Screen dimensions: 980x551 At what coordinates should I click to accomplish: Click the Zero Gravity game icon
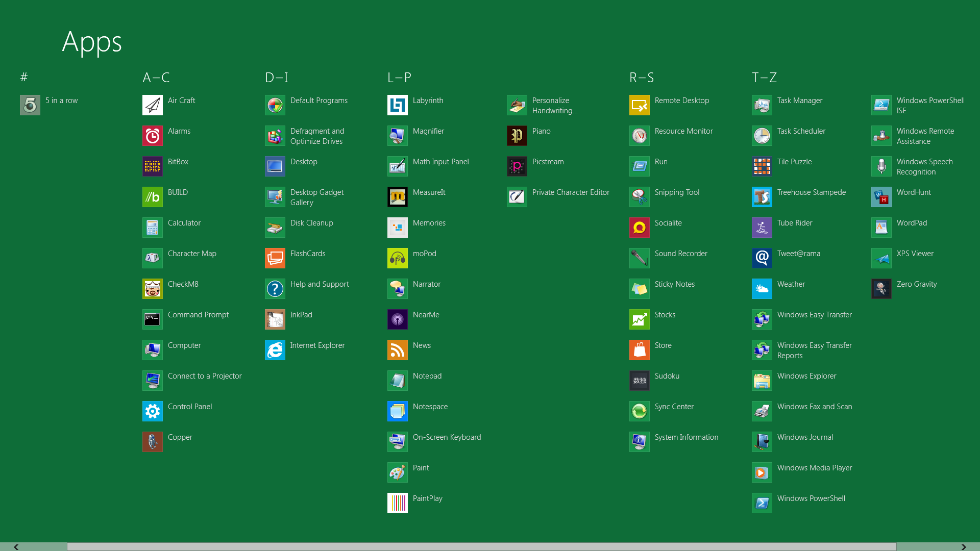click(881, 289)
